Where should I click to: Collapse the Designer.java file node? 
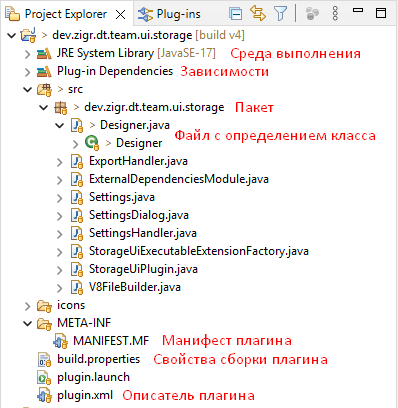tap(60, 125)
